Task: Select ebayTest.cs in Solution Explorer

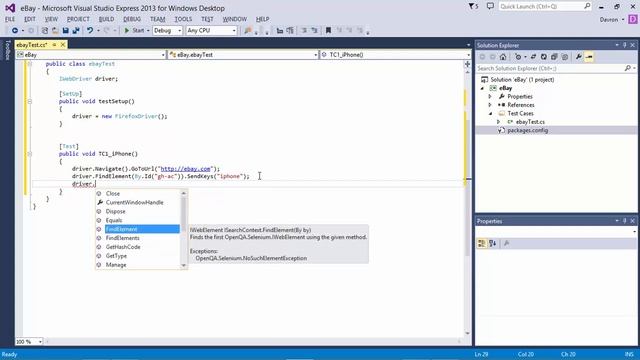Action: 530,122
